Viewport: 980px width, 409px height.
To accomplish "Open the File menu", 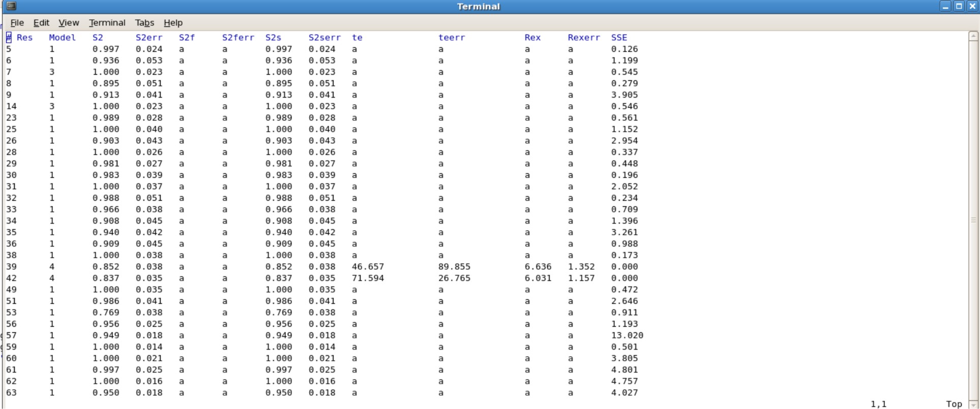I will coord(17,23).
